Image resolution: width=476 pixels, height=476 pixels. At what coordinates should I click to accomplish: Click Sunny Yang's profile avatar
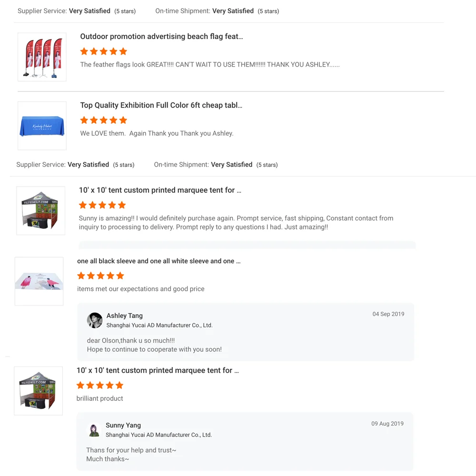coord(94,430)
